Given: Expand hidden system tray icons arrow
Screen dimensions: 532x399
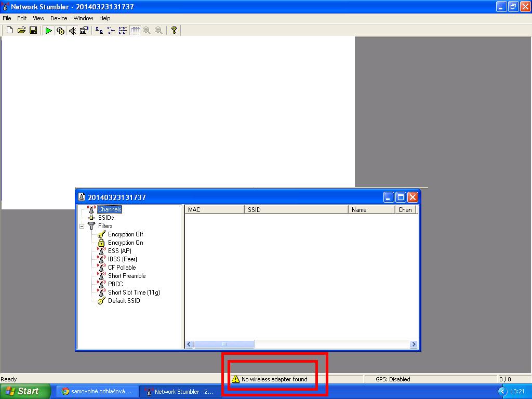Looking at the screenshot, I should click(x=502, y=392).
